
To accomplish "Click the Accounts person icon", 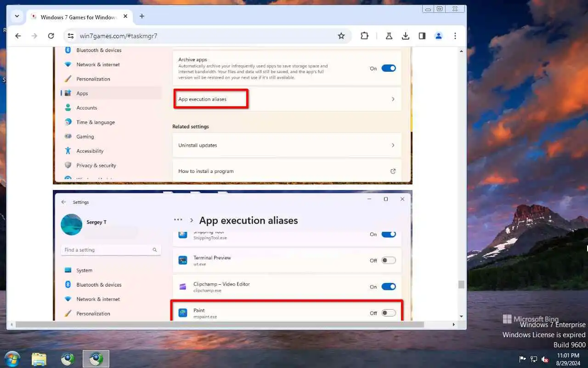I will point(68,108).
